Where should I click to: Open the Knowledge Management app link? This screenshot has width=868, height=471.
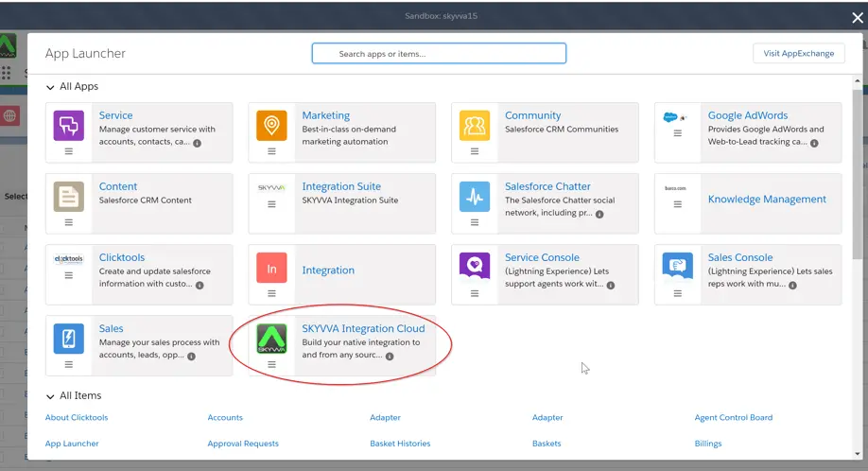coord(767,200)
